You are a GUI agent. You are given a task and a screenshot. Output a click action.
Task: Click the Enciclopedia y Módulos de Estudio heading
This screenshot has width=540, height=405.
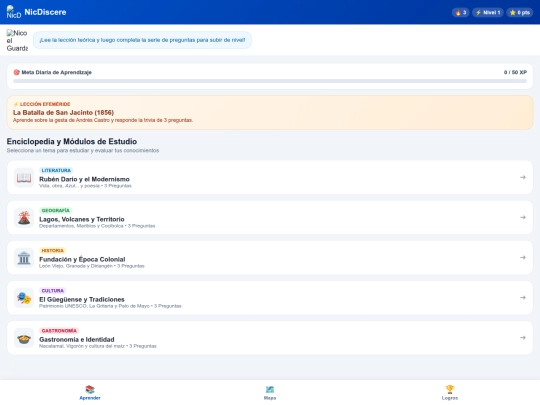pyautogui.click(x=72, y=142)
